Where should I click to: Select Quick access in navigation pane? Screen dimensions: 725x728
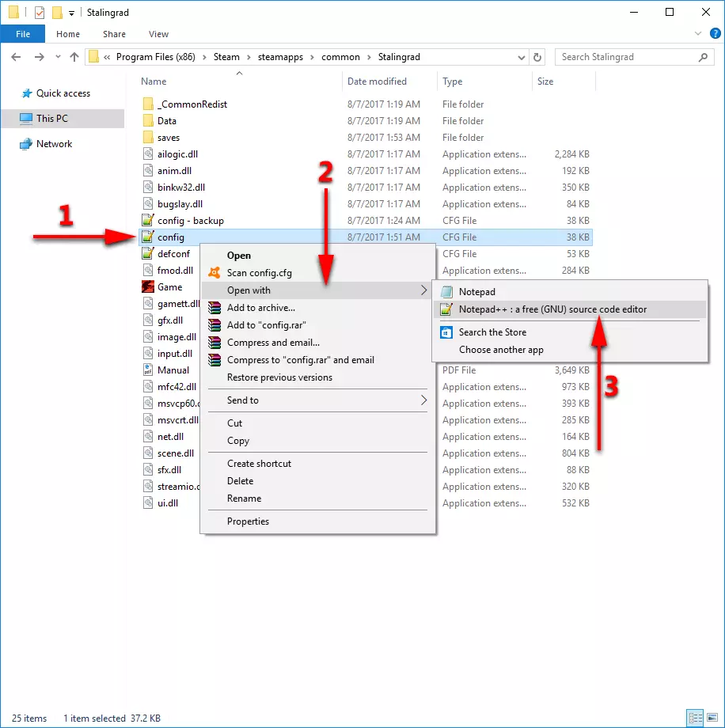[x=63, y=93]
